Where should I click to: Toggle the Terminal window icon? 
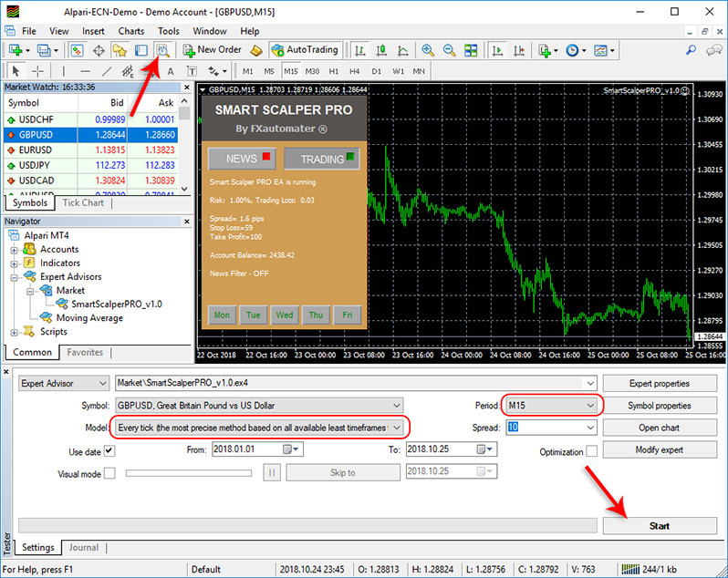click(141, 50)
